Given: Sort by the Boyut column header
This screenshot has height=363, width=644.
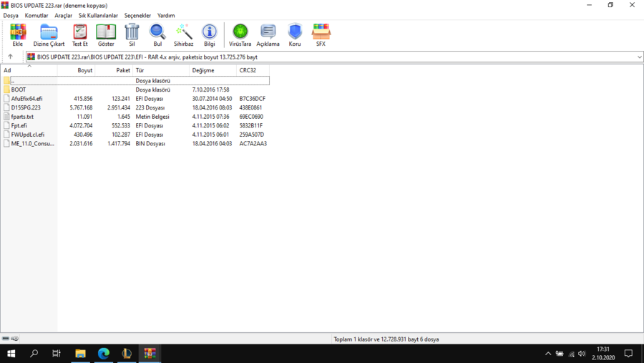Looking at the screenshot, I should tap(77, 70).
